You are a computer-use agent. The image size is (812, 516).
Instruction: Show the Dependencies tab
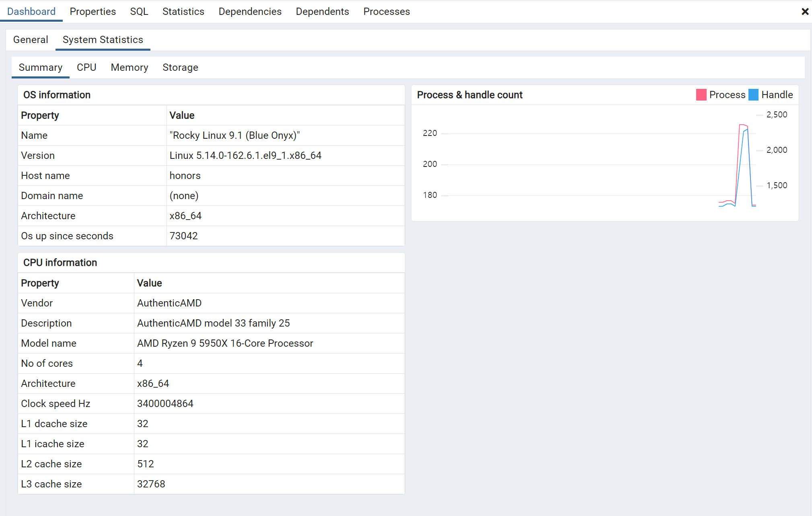click(250, 12)
